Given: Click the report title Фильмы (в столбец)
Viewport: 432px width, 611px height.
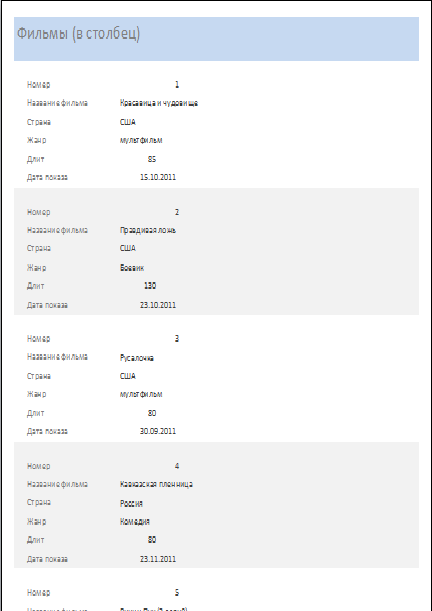Looking at the screenshot, I should pyautogui.click(x=78, y=34).
